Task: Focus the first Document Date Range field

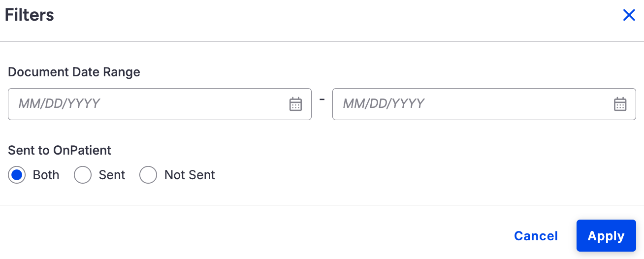Action: tap(160, 104)
